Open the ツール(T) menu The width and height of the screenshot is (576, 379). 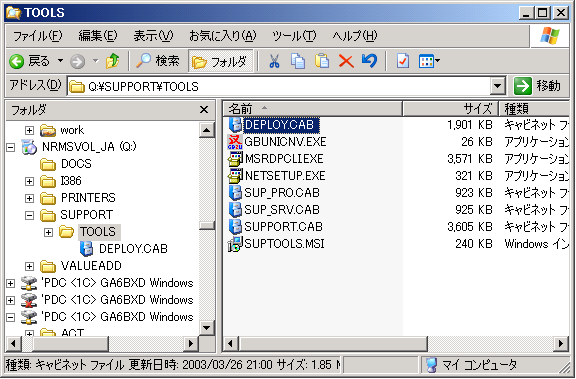coord(294,36)
